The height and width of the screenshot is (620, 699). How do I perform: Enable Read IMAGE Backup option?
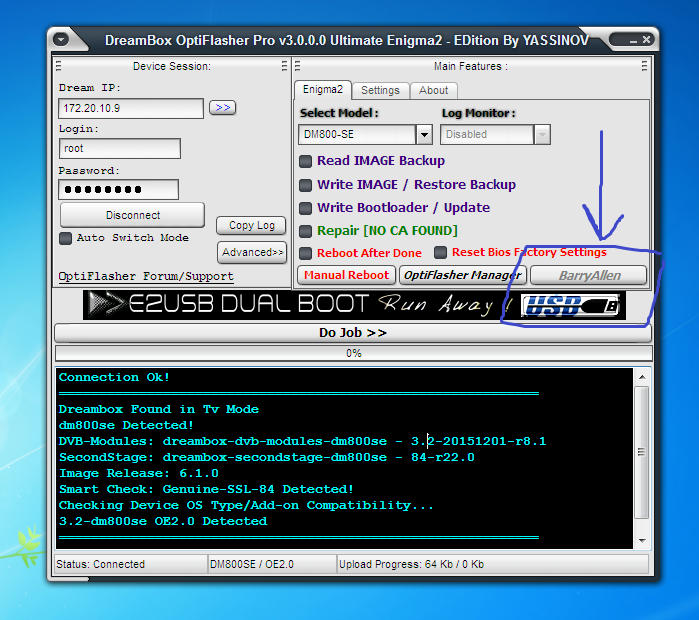tap(305, 161)
